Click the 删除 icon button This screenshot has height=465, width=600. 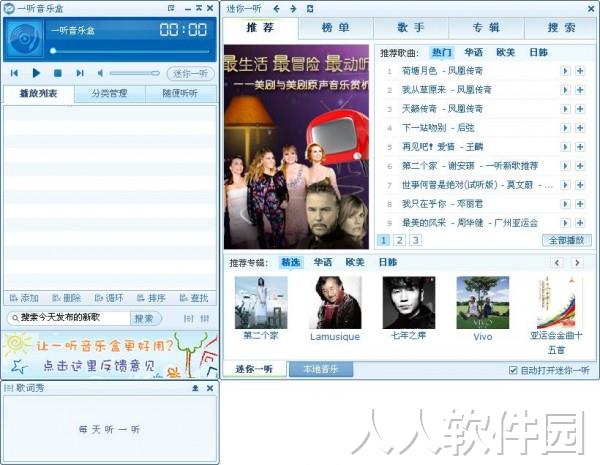pos(67,298)
